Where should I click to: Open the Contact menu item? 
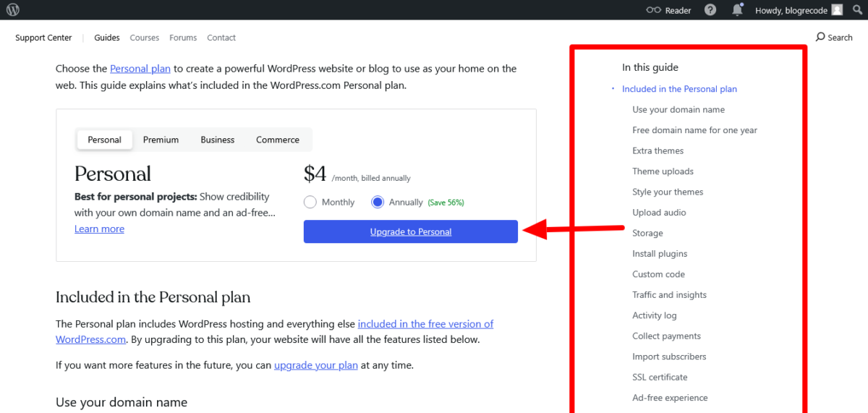[x=221, y=38]
